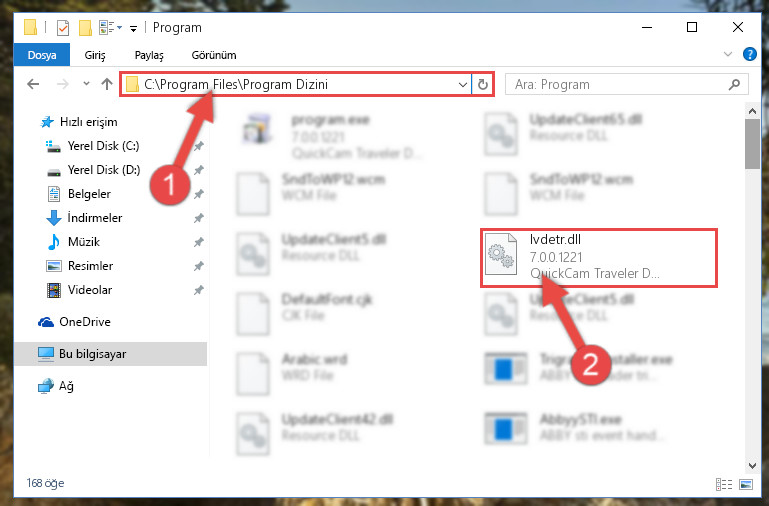
Task: Switch to large icons view icon
Action: coord(746,484)
